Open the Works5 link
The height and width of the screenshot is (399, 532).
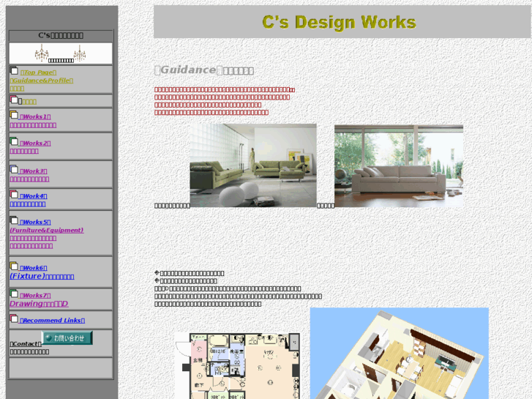pyautogui.click(x=35, y=222)
